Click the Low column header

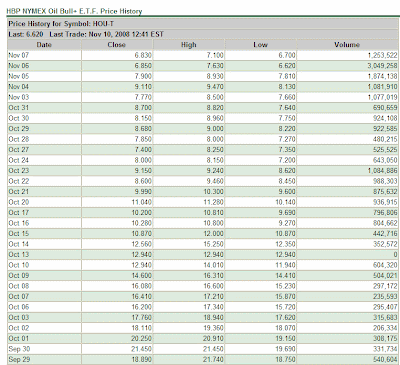click(260, 45)
